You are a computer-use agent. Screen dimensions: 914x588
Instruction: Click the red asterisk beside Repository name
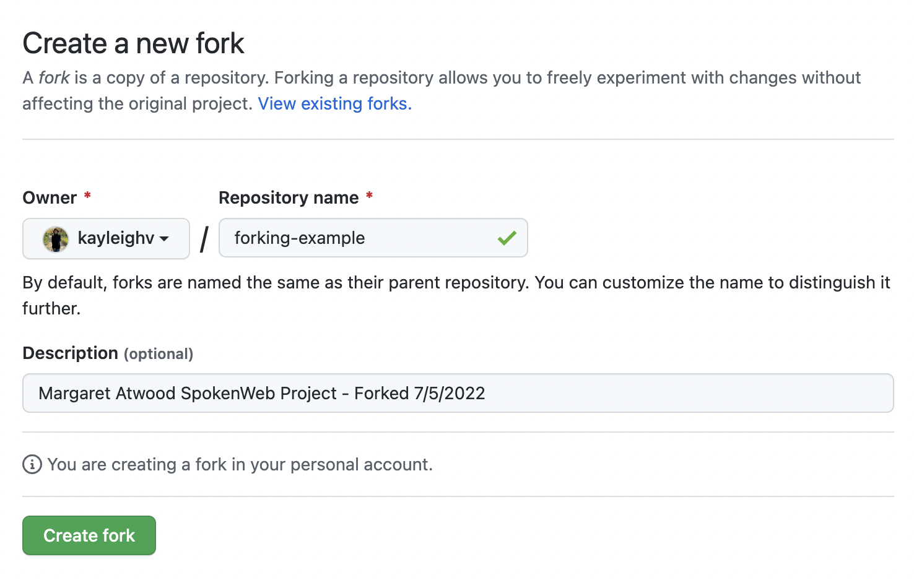369,196
